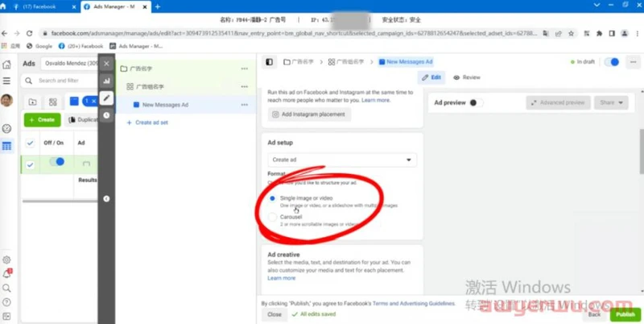
Task: Toggle the Off/On switch in ads table
Action: (x=56, y=161)
